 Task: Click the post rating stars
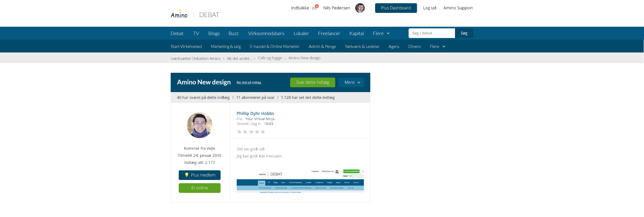[x=251, y=132]
